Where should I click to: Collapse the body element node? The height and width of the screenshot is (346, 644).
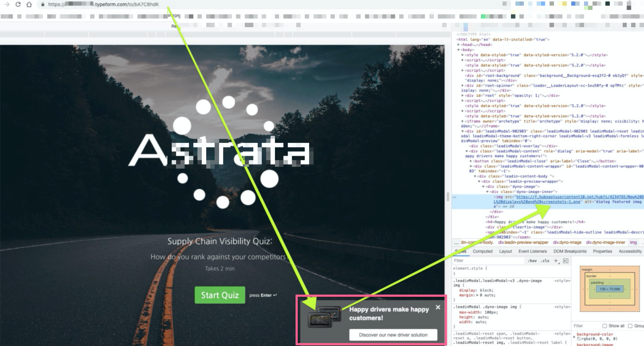click(x=458, y=50)
